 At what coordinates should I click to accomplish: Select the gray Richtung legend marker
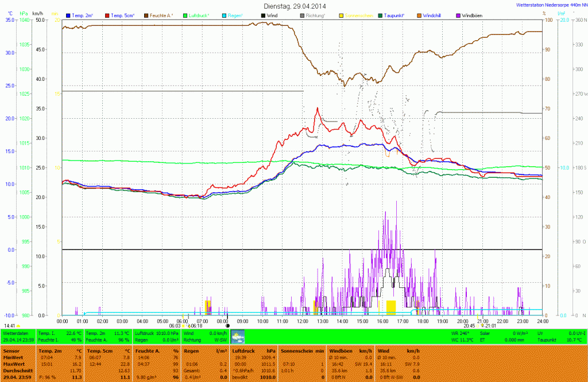303,15
